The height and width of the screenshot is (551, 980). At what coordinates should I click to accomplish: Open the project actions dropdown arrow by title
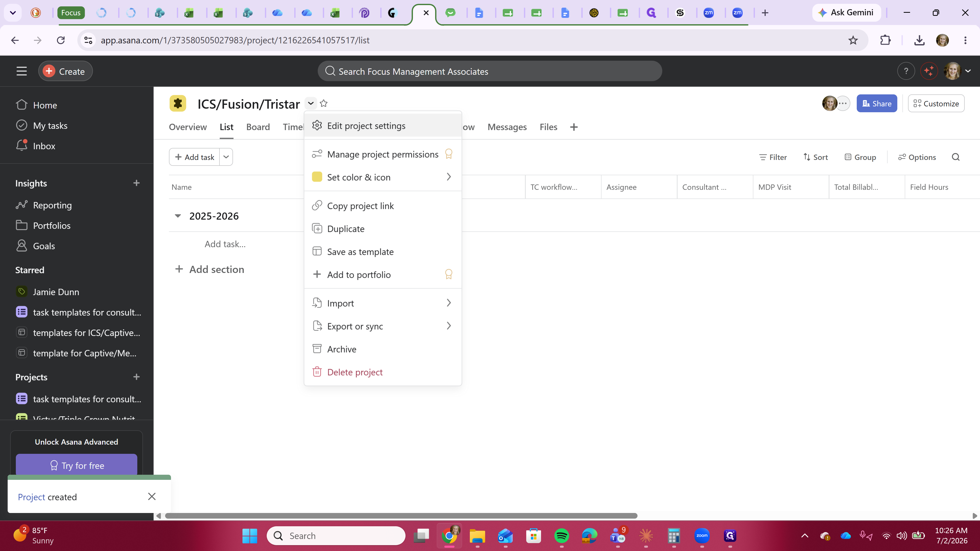[311, 103]
